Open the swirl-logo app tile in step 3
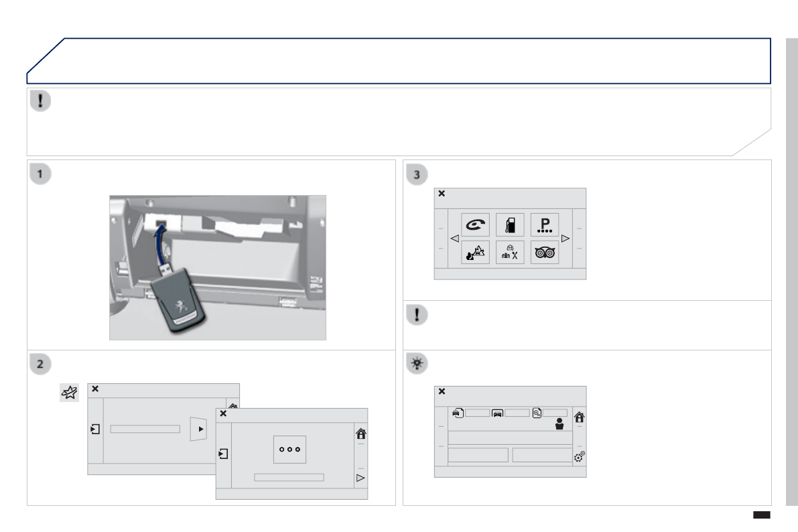Image resolution: width=798 pixels, height=532 pixels. [x=475, y=225]
